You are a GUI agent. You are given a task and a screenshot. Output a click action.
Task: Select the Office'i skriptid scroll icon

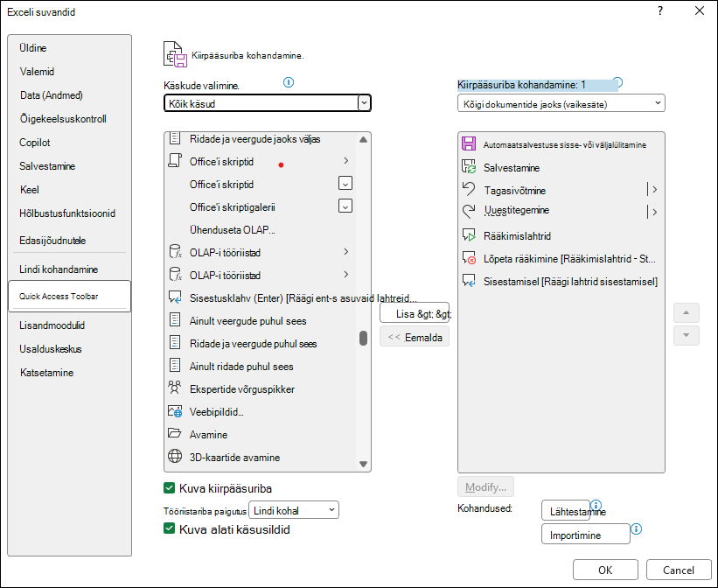[175, 161]
